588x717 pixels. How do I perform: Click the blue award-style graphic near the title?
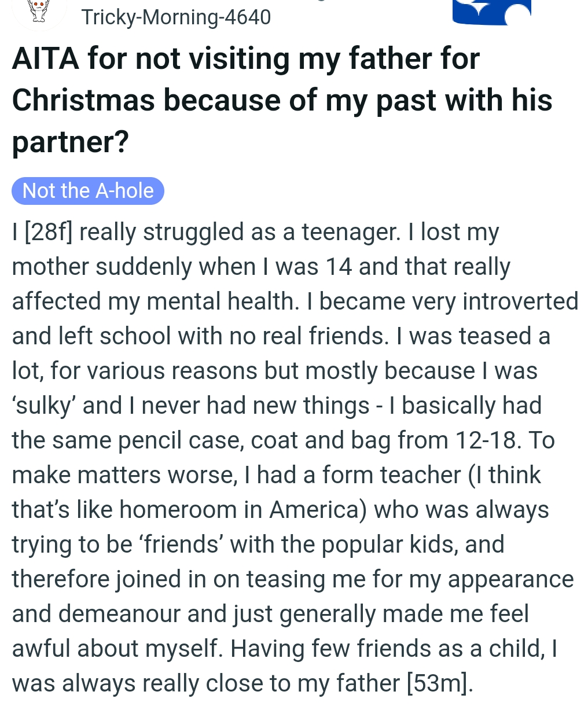[491, 13]
